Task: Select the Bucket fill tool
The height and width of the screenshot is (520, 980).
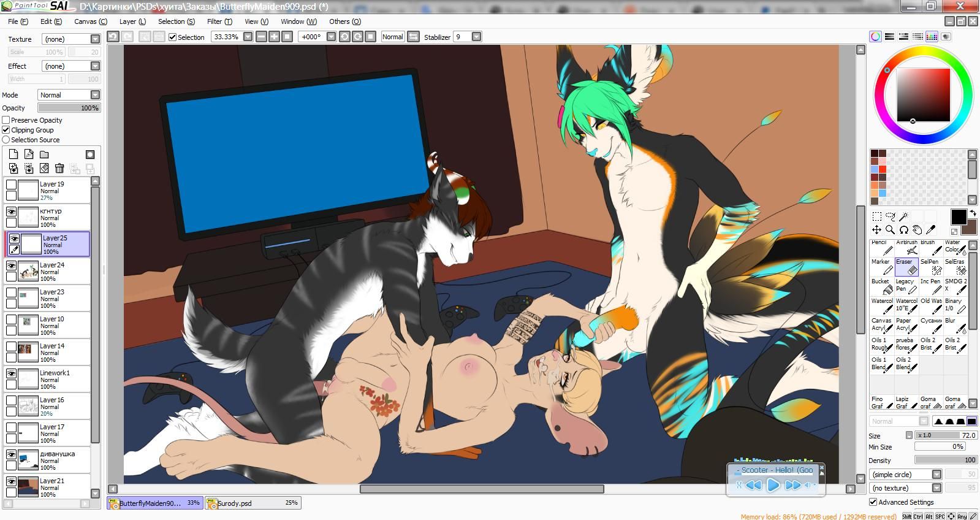Action: click(x=882, y=286)
